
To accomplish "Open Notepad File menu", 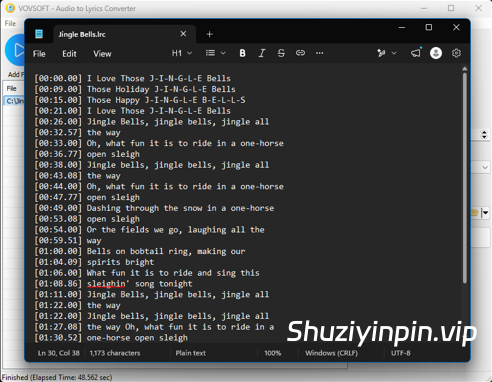I will 39,54.
